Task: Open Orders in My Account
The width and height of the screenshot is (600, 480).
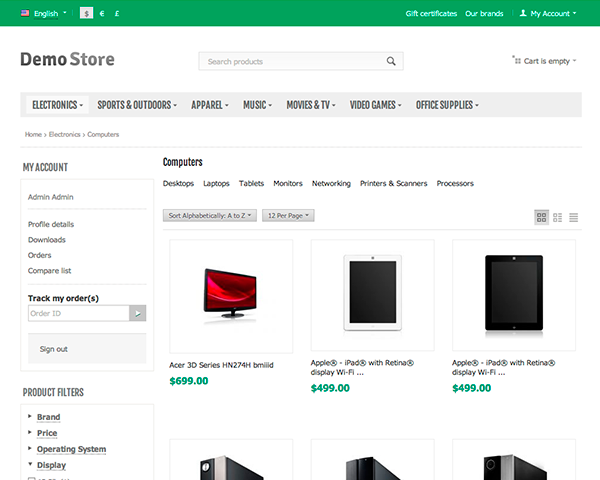Action: pyautogui.click(x=39, y=255)
